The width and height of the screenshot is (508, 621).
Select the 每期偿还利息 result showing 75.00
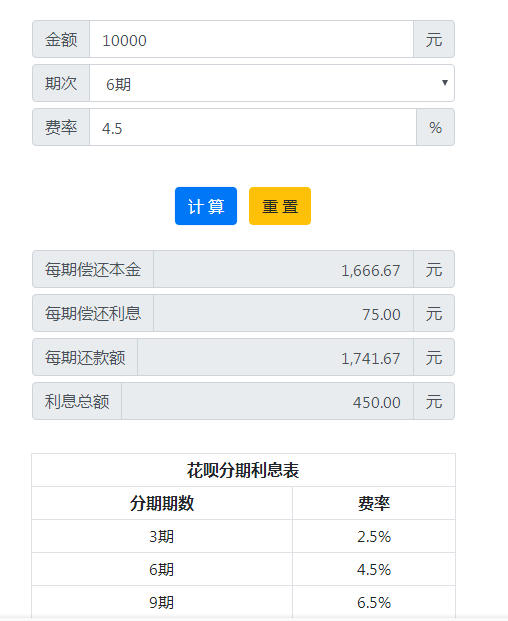click(x=283, y=313)
